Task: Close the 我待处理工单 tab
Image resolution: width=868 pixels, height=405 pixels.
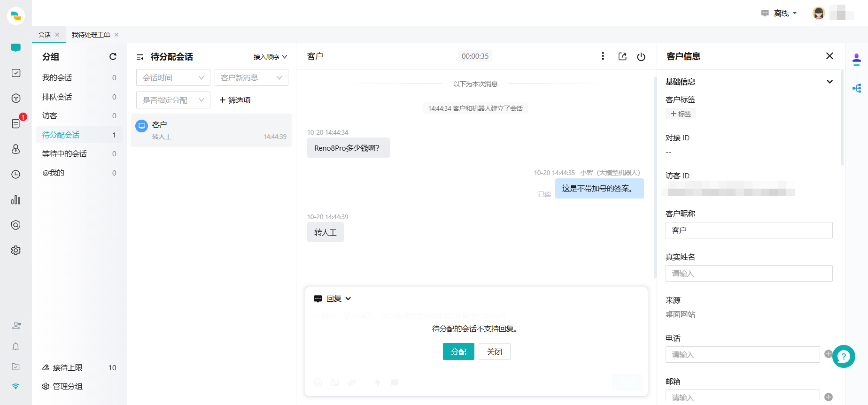Action: [116, 35]
